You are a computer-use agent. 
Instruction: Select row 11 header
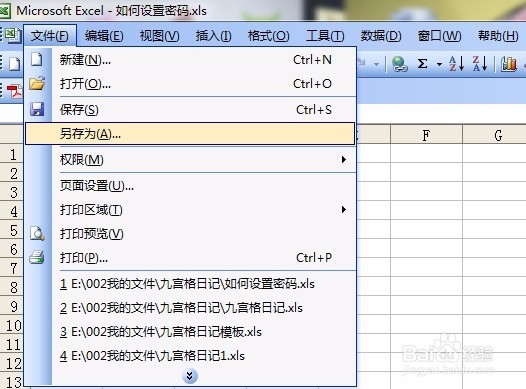[12, 344]
